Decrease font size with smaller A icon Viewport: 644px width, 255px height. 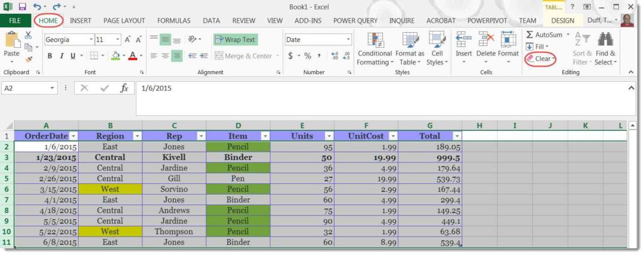[138, 40]
